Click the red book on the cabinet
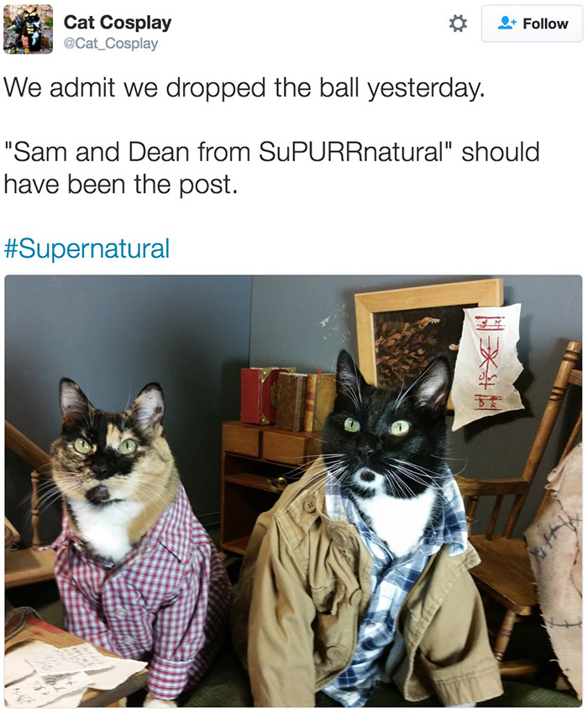The height and width of the screenshot is (712, 588). pyautogui.click(x=259, y=395)
